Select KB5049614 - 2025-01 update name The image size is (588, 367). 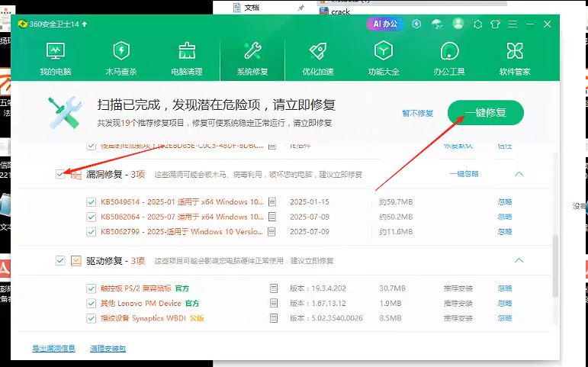point(182,202)
